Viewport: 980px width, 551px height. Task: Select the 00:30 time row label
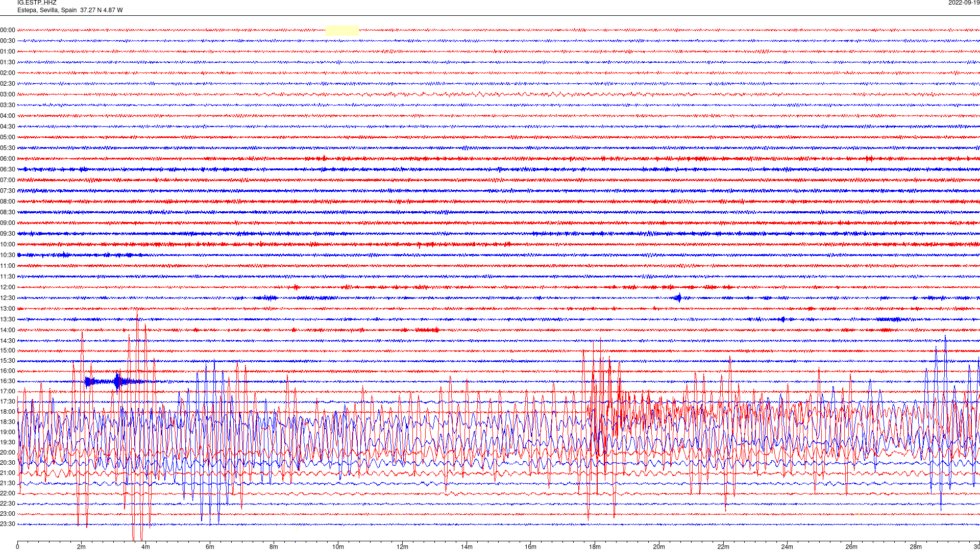point(8,41)
